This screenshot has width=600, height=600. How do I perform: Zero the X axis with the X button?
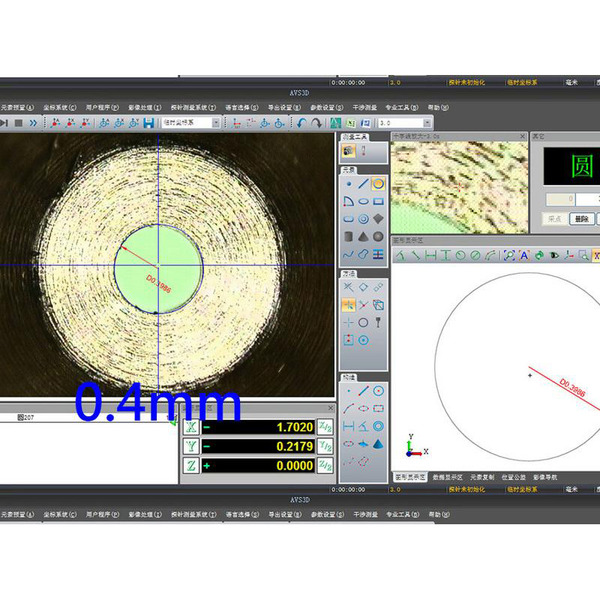pyautogui.click(x=191, y=427)
